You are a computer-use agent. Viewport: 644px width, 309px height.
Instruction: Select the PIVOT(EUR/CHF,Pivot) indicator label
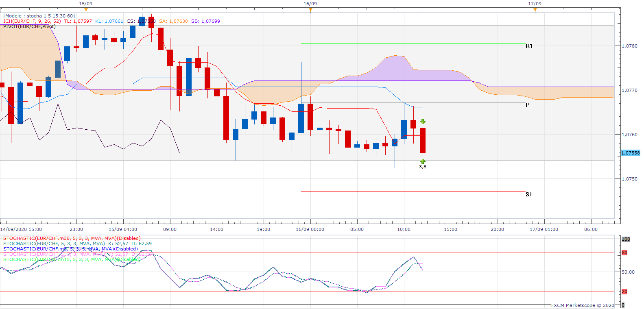click(29, 26)
